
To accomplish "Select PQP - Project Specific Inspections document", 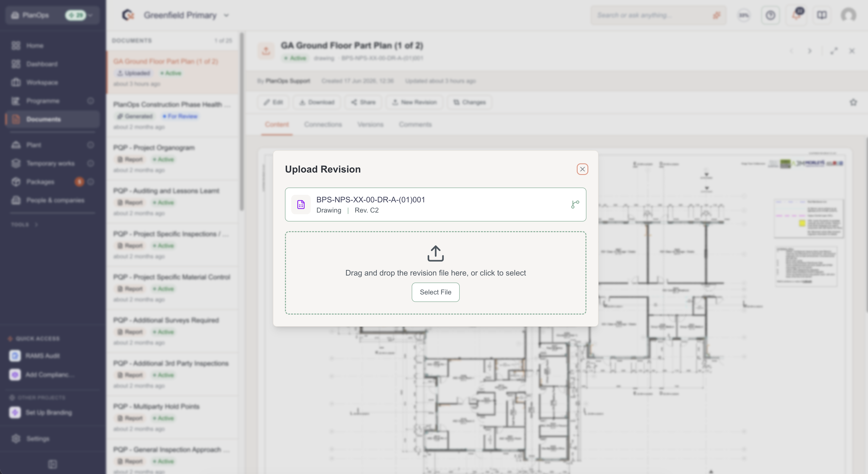I will [x=173, y=245].
